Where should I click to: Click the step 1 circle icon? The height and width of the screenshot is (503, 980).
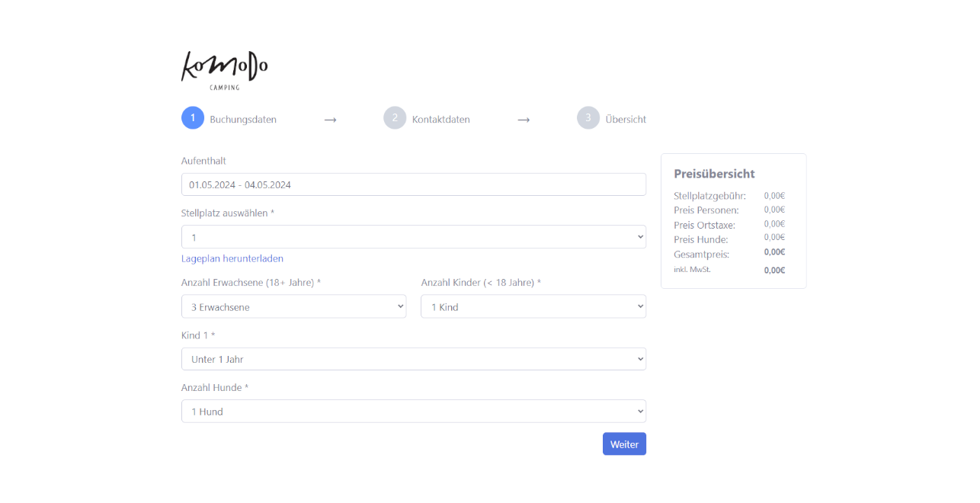(x=193, y=118)
